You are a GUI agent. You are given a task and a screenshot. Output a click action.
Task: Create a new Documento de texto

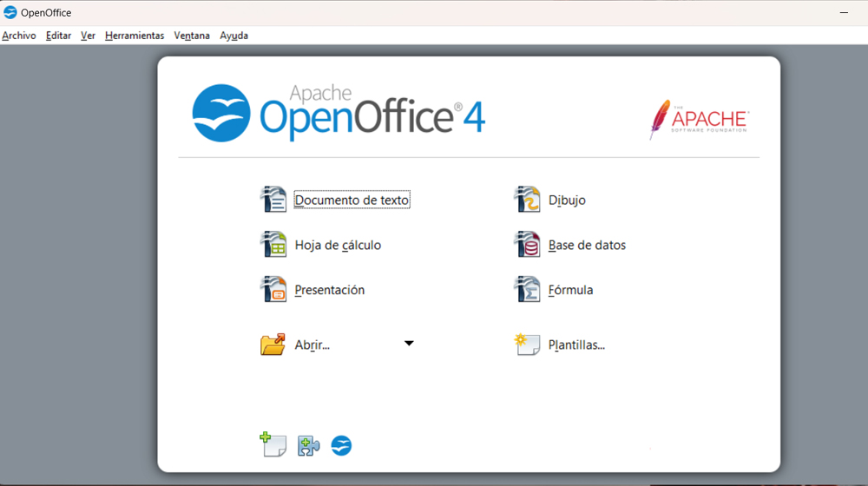coord(352,200)
